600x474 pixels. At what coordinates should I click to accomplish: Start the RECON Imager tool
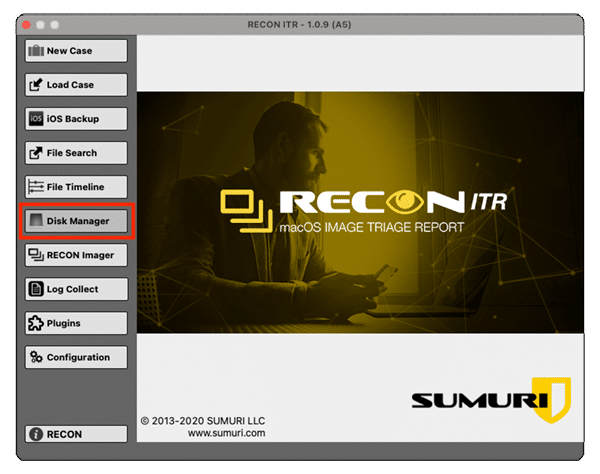[x=76, y=255]
